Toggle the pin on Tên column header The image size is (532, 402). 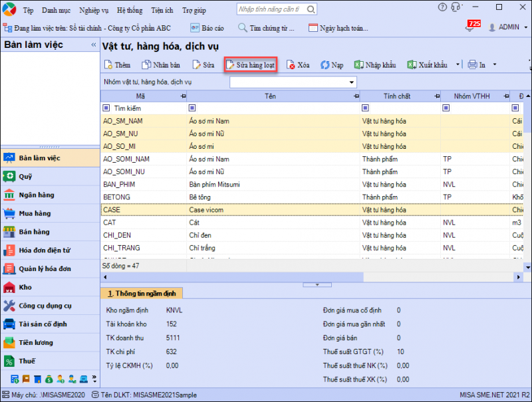pyautogui.click(x=355, y=96)
